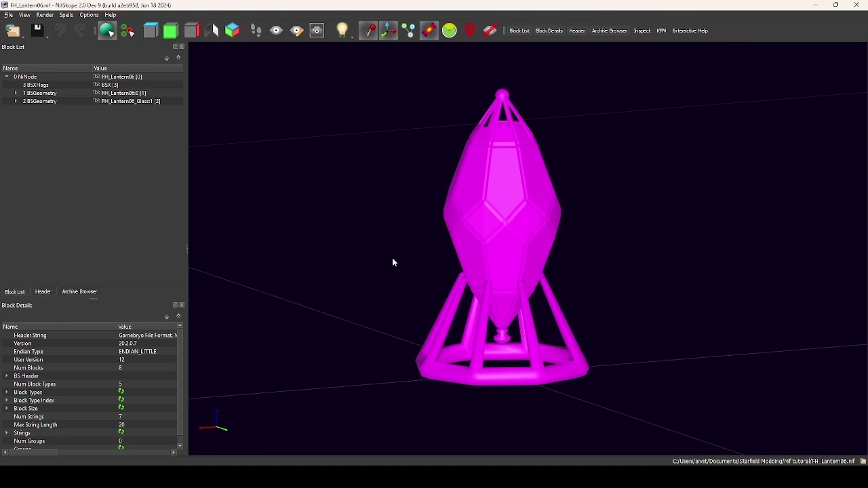Viewport: 868px width, 488px height.
Task: Activate walk mode footprints icon
Action: coord(256,30)
